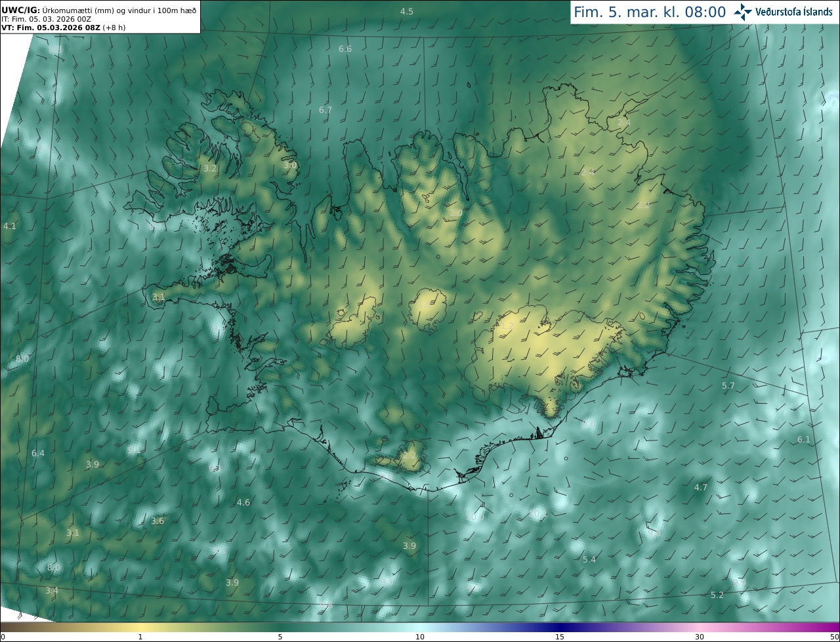840x642 pixels.
Task: Click the colour scale label 5
Action: pyautogui.click(x=280, y=637)
